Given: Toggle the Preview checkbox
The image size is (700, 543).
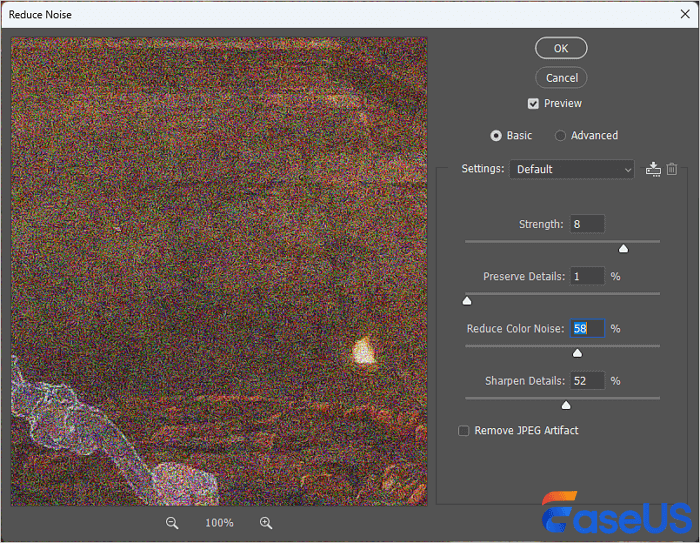Looking at the screenshot, I should point(533,104).
